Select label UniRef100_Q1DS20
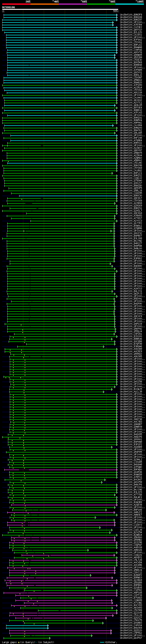 (131, 630)
